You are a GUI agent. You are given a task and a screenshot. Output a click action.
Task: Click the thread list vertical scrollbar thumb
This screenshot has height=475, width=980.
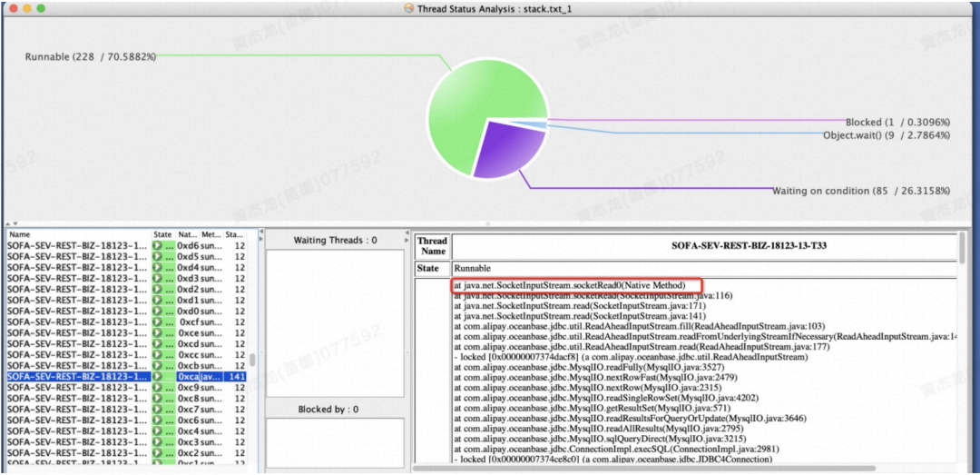coord(252,360)
